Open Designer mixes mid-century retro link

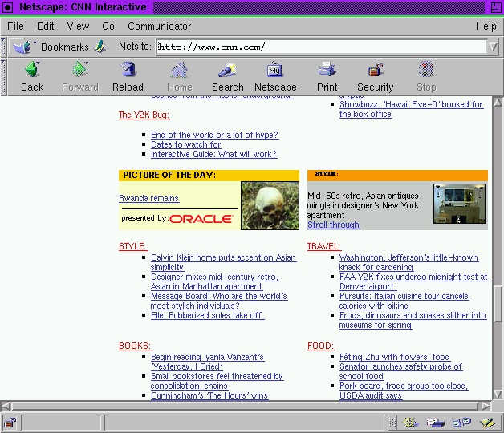coord(214,281)
